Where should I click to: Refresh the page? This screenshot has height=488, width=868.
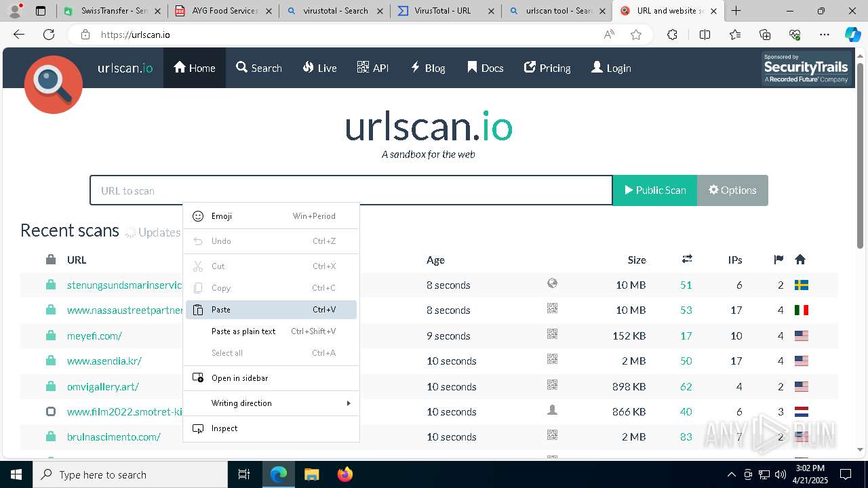click(49, 35)
